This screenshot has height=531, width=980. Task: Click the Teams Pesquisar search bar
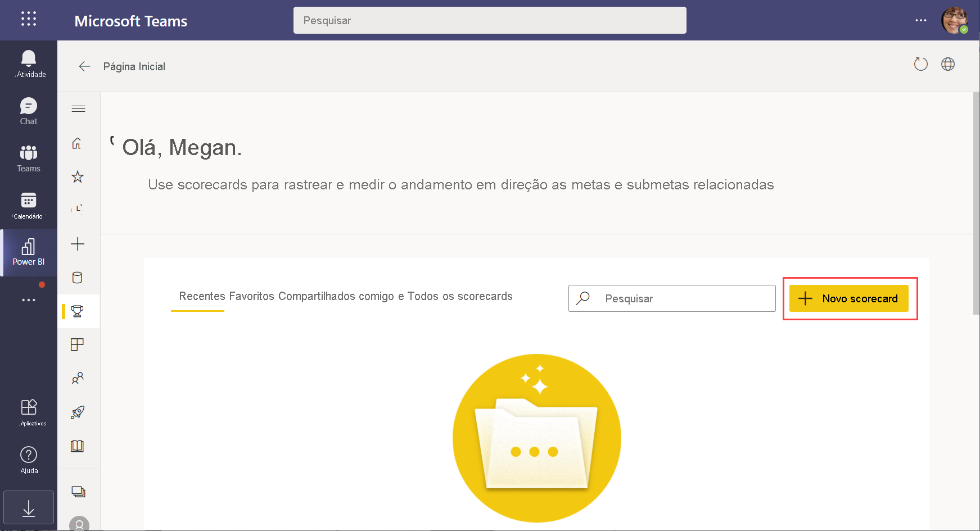[490, 20]
